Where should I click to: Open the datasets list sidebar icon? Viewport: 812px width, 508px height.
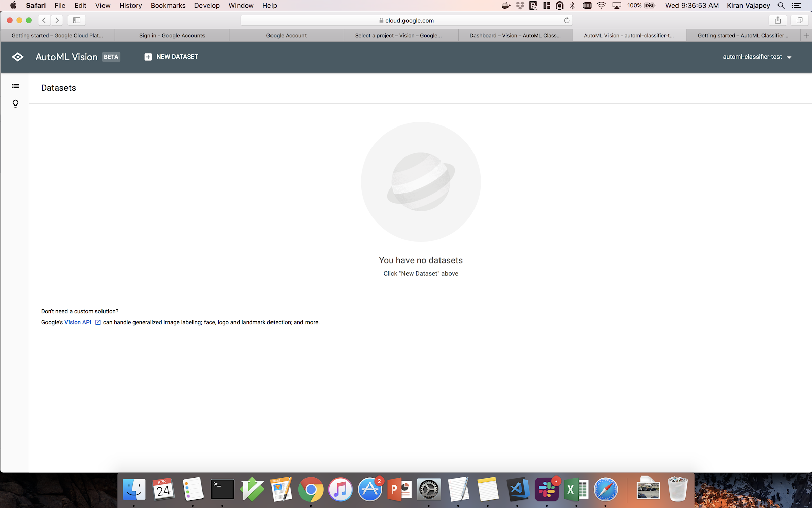tap(15, 86)
